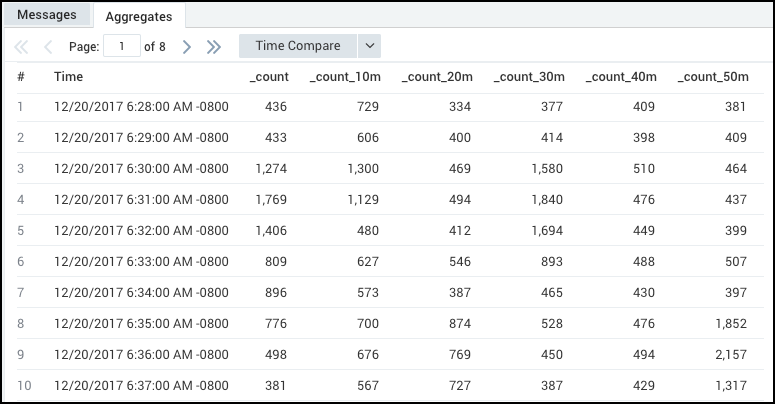775x404 pixels.
Task: Click the _count_50m column header
Action: [x=712, y=77]
